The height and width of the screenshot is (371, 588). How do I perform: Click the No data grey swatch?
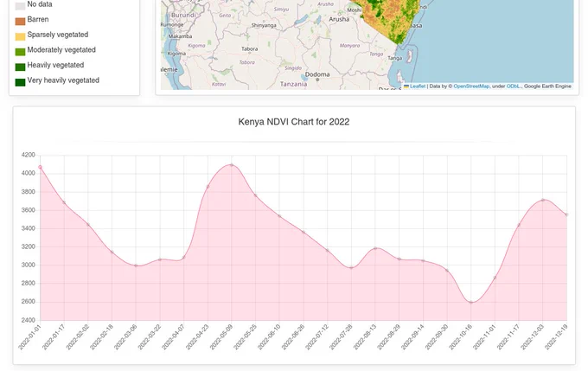point(20,6)
